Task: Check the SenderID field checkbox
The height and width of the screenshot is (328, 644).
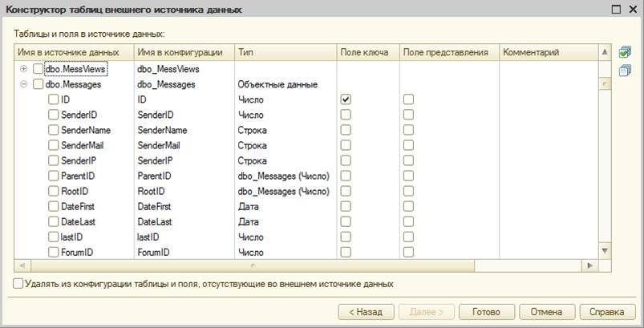Action: pos(54,115)
